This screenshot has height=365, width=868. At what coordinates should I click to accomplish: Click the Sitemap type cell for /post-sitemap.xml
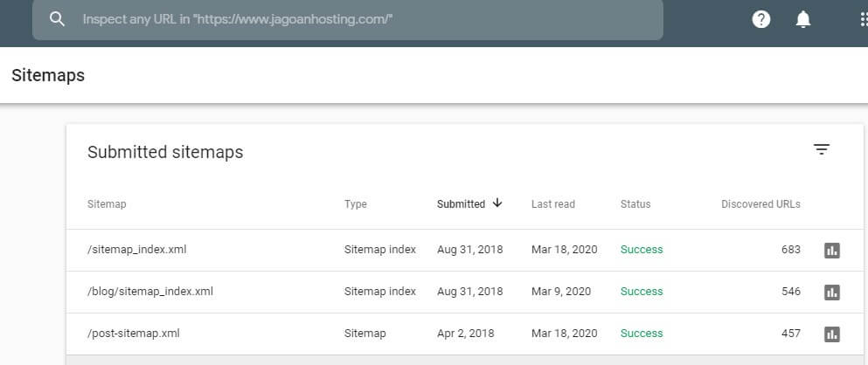pos(365,334)
